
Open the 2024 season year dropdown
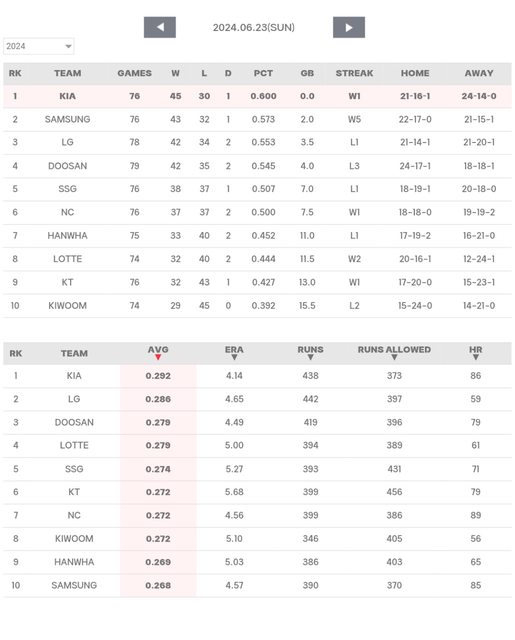click(39, 46)
